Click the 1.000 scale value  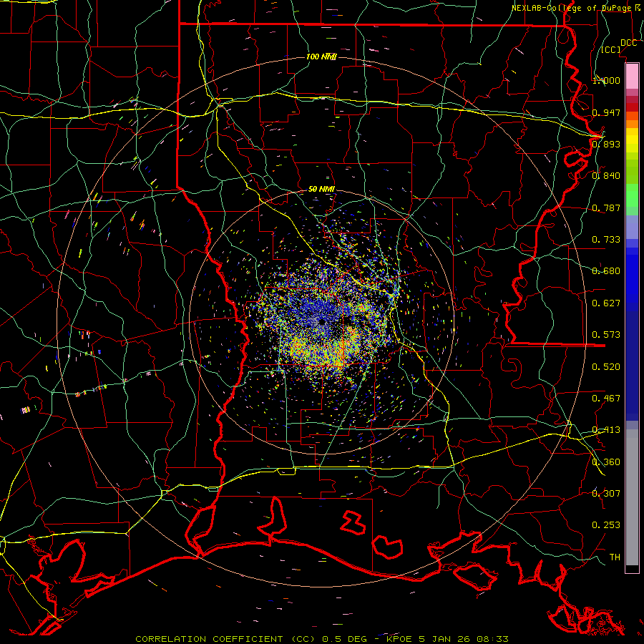(606, 80)
